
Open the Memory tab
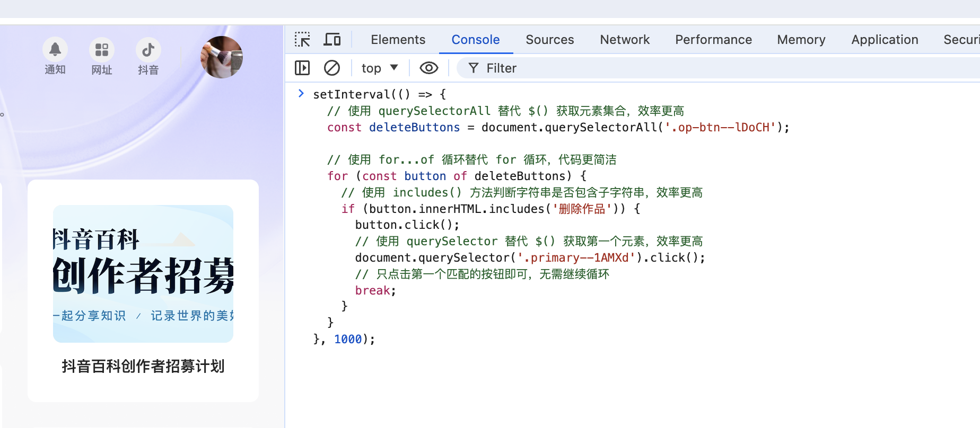click(x=801, y=40)
